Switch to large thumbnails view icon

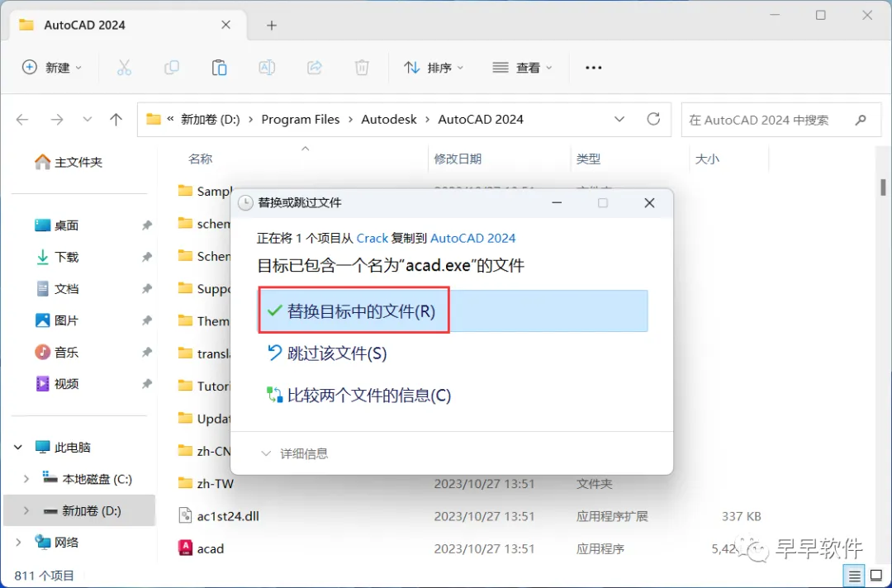tap(876, 576)
